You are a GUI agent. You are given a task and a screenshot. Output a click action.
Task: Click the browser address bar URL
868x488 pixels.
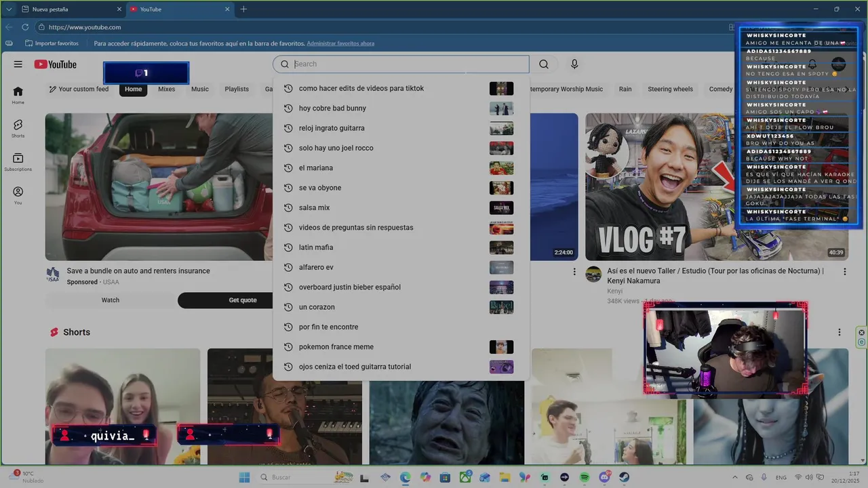point(85,27)
